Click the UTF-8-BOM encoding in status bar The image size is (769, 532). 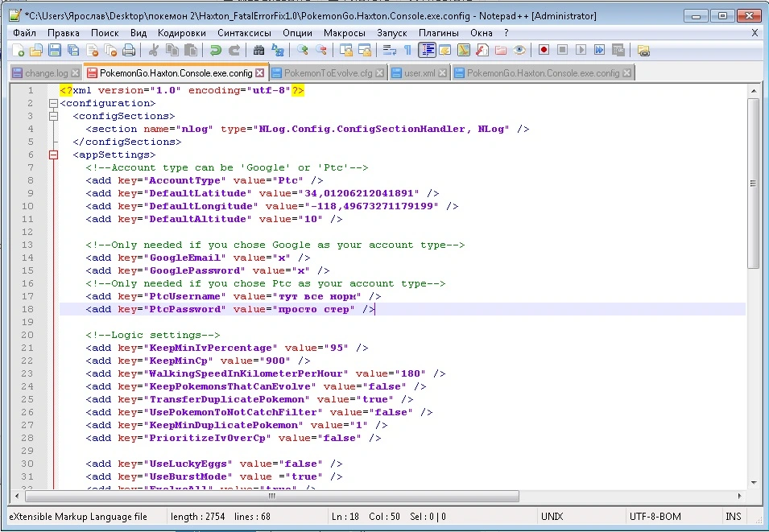click(x=655, y=517)
